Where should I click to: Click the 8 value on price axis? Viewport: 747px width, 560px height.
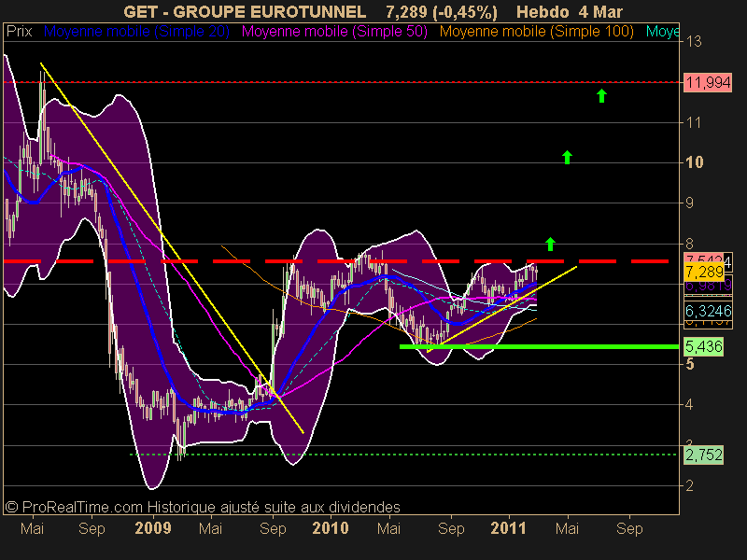click(689, 244)
